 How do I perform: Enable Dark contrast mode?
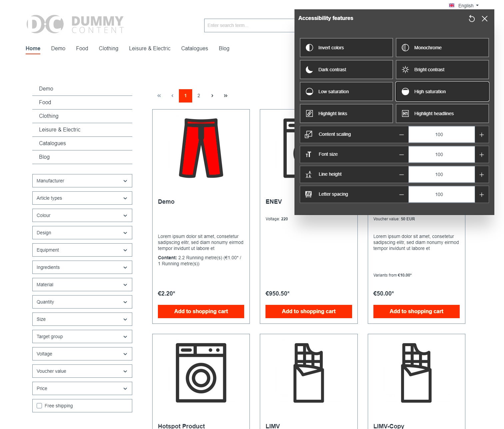click(x=346, y=70)
